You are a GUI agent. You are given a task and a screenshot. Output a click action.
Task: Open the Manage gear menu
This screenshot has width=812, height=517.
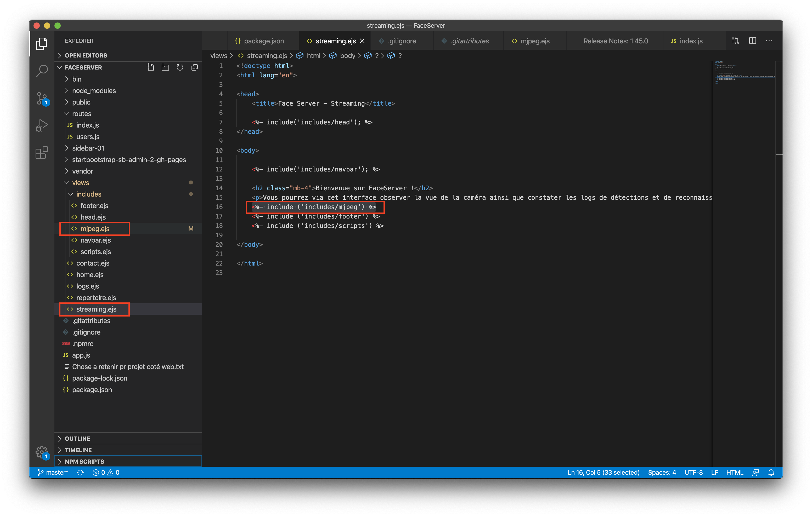coord(42,452)
